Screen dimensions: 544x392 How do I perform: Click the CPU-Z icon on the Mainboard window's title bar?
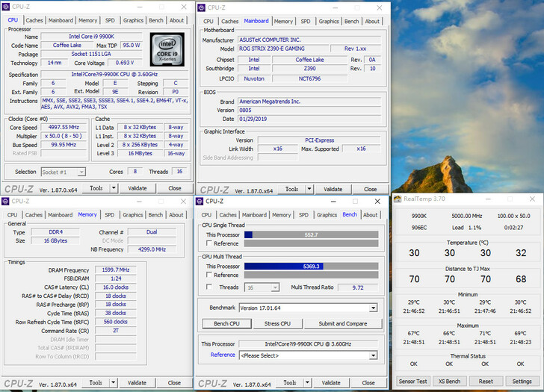[x=202, y=7]
